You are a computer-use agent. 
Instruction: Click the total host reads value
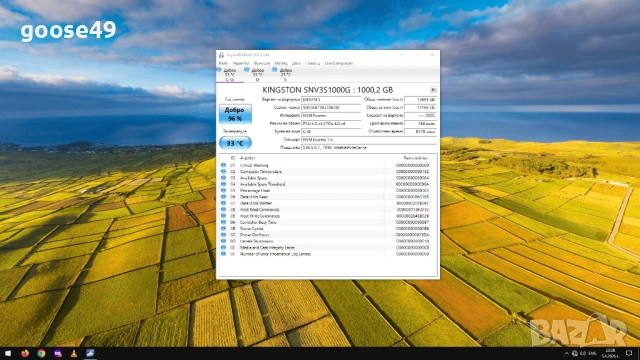tap(420, 100)
